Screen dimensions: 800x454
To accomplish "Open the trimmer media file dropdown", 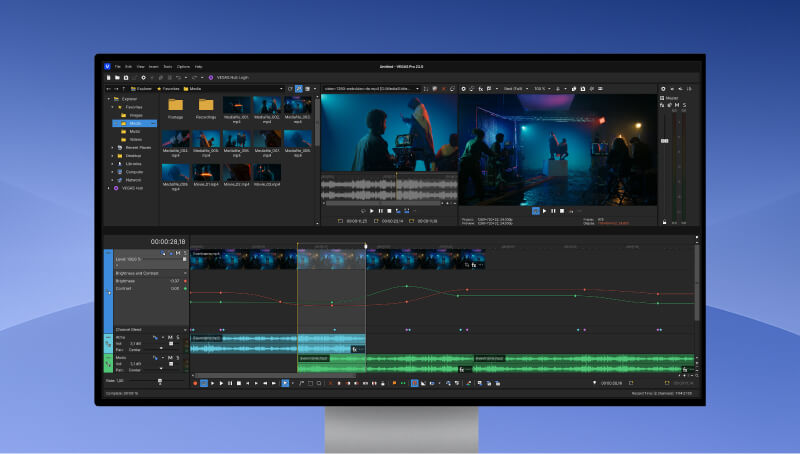I will pyautogui.click(x=417, y=89).
